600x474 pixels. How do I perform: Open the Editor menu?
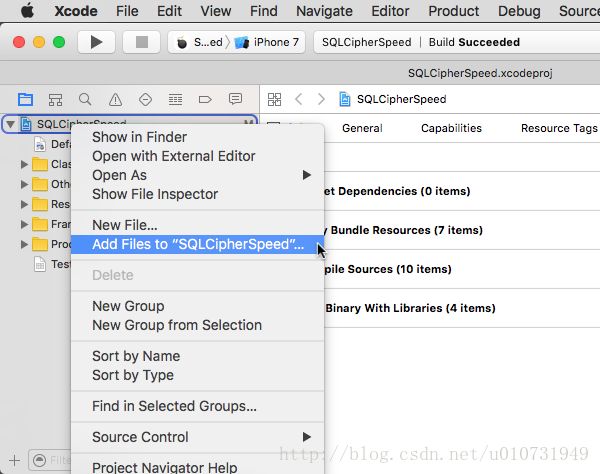[390, 11]
